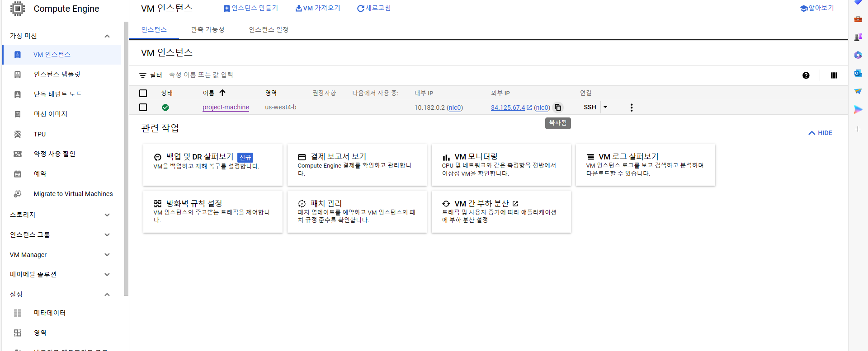Image resolution: width=868 pixels, height=351 pixels.
Task: Click 인스턴스 만들기 button
Action: click(x=251, y=8)
